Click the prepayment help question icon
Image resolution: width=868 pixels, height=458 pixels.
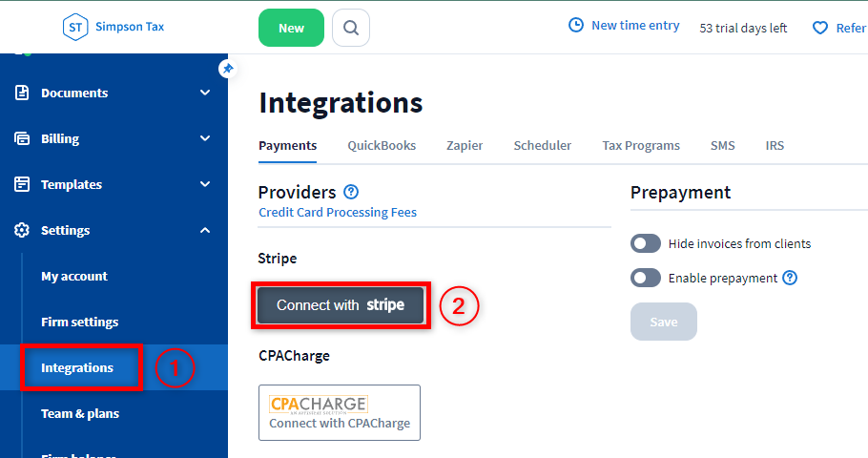click(x=790, y=278)
